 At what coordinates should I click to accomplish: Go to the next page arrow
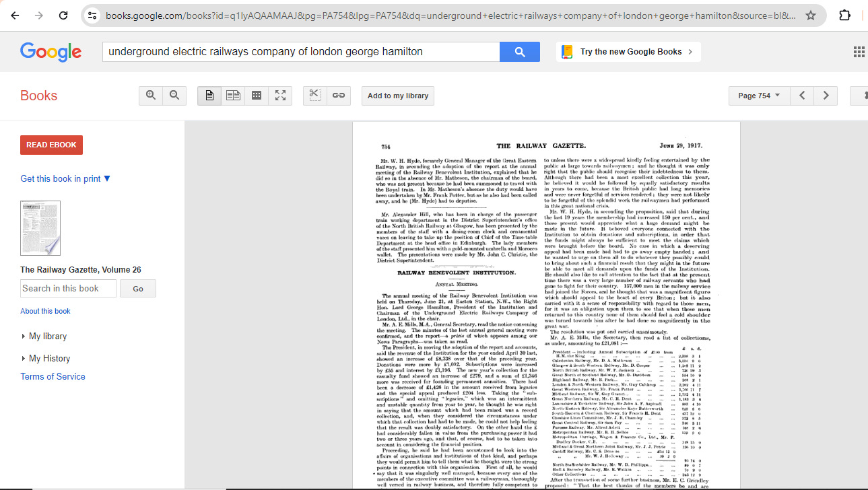(x=826, y=96)
